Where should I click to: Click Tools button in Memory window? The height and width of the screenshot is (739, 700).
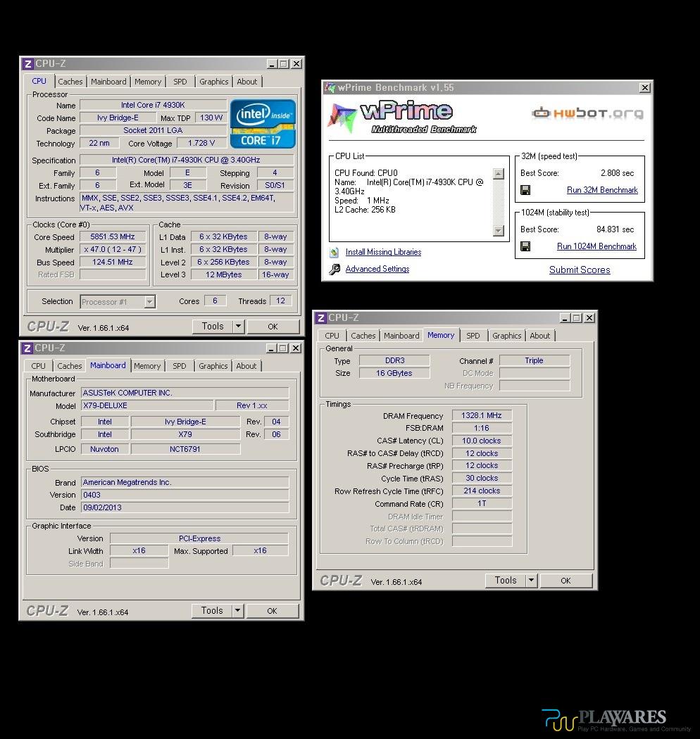point(505,580)
